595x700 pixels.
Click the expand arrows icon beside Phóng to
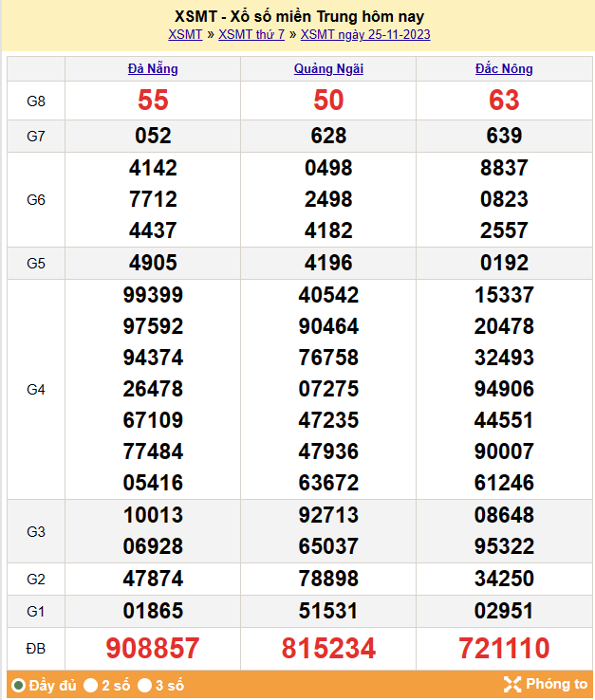[x=512, y=684]
